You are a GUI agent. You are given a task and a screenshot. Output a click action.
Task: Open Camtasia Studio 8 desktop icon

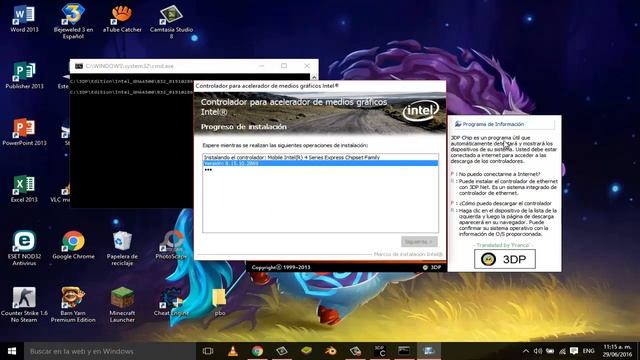171,21
